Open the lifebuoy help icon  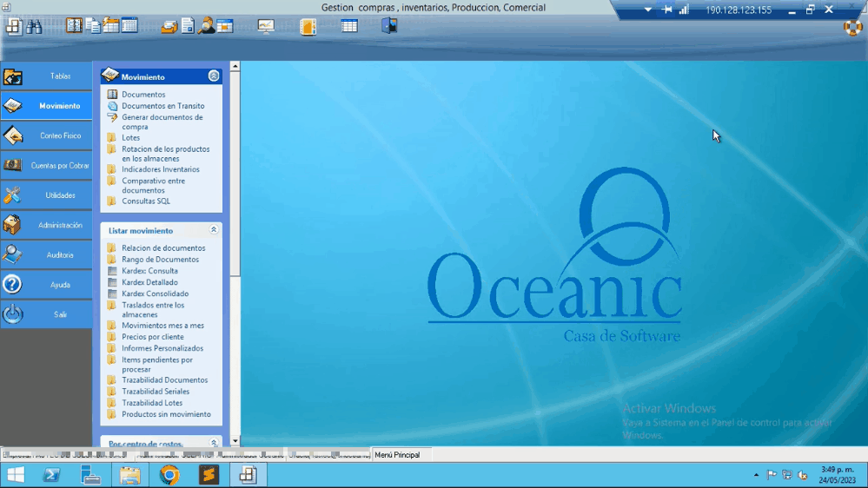[853, 27]
